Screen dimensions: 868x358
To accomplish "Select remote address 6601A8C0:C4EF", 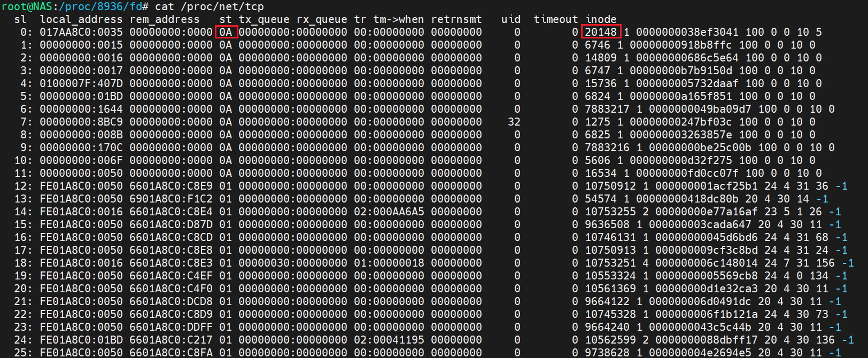I will [x=171, y=276].
